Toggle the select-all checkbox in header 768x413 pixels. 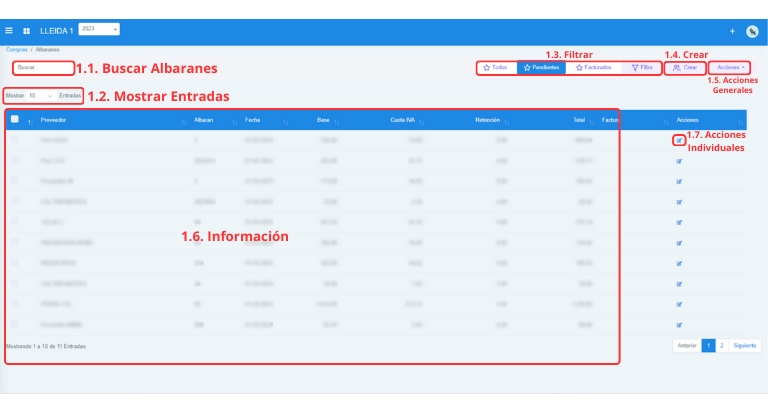click(x=15, y=119)
